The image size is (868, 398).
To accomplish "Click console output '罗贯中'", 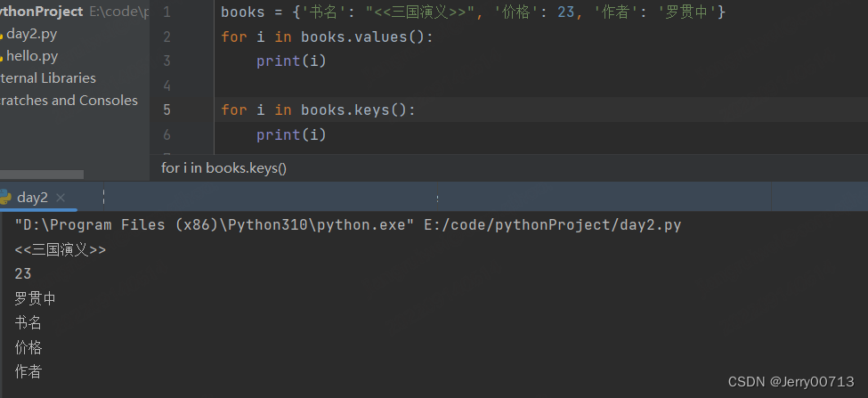I will 35,299.
